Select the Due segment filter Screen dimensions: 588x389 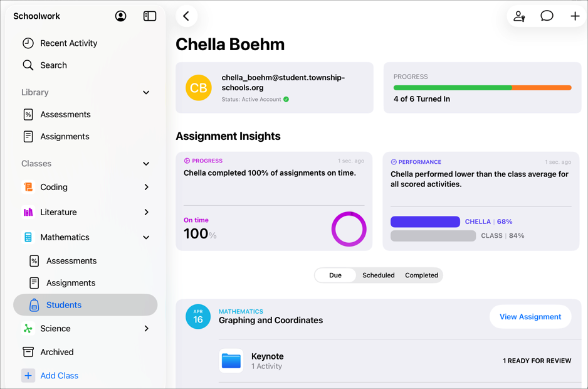pyautogui.click(x=335, y=275)
